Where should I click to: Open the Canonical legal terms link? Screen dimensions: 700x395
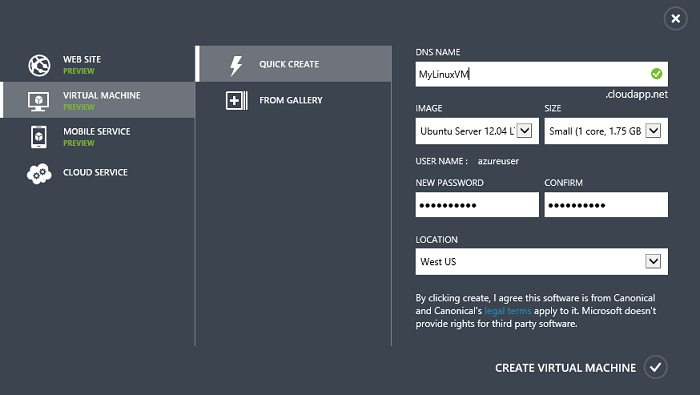point(508,311)
